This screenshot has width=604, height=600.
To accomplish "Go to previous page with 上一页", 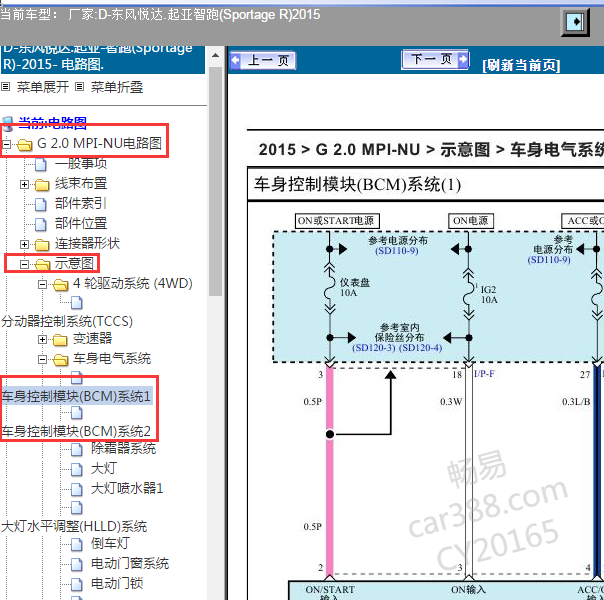I will [x=263, y=60].
